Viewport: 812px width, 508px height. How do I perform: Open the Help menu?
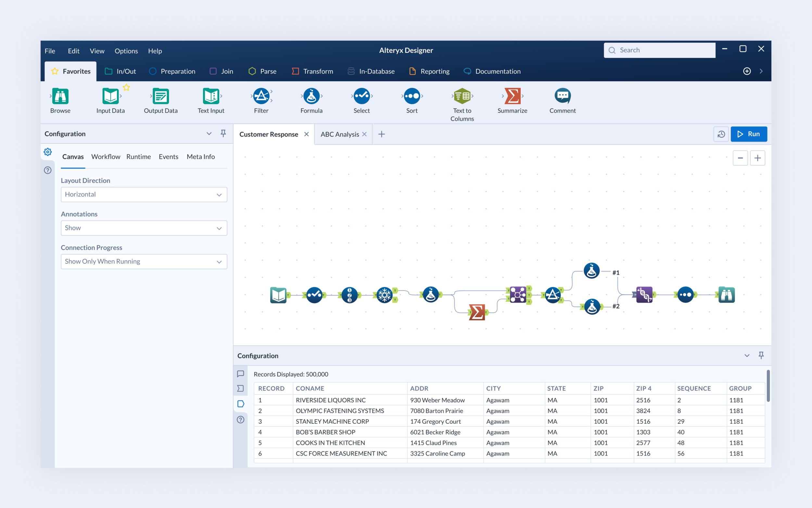(155, 51)
